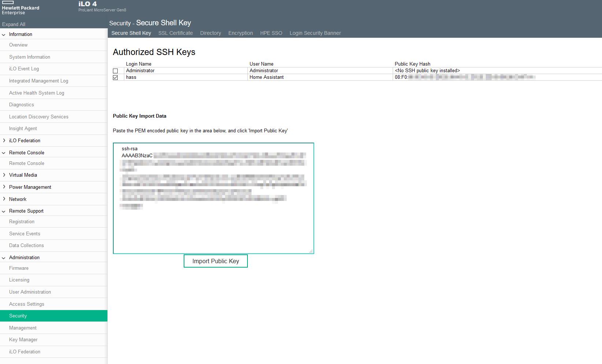602x364 pixels.
Task: Collapse the Administration section chevron
Action: click(x=4, y=258)
